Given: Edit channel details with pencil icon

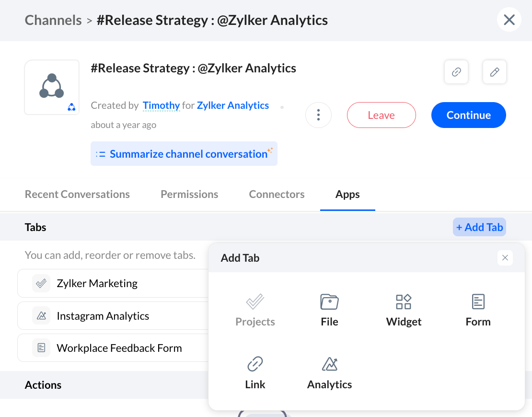Looking at the screenshot, I should pos(494,72).
